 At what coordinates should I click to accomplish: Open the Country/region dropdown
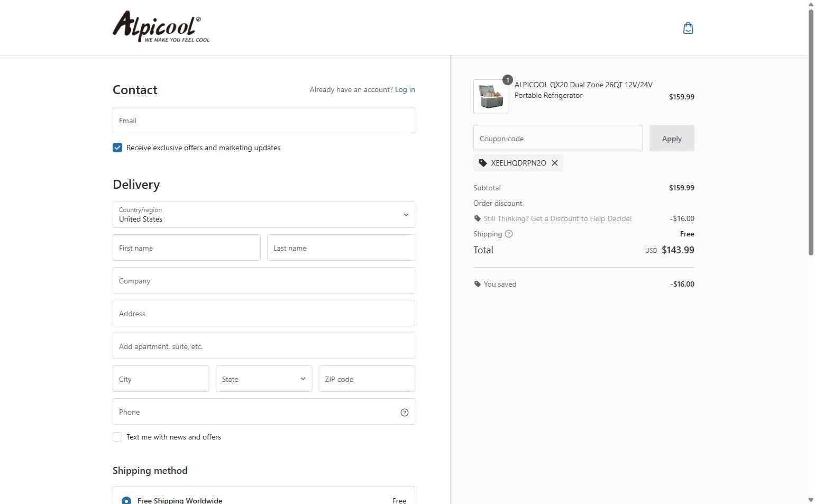pyautogui.click(x=264, y=215)
